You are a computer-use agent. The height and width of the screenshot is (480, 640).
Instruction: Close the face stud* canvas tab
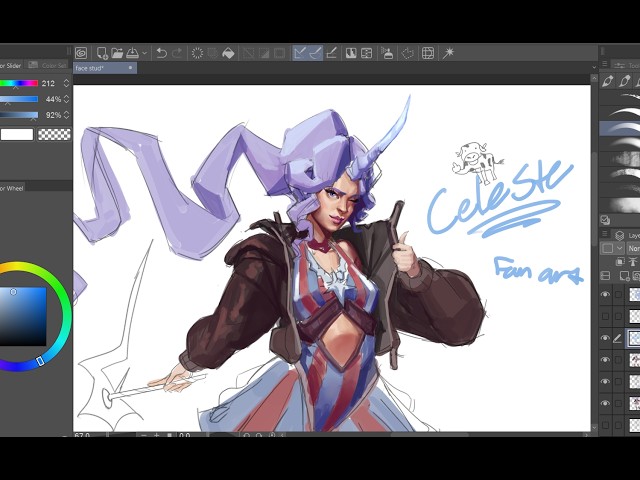(x=130, y=68)
